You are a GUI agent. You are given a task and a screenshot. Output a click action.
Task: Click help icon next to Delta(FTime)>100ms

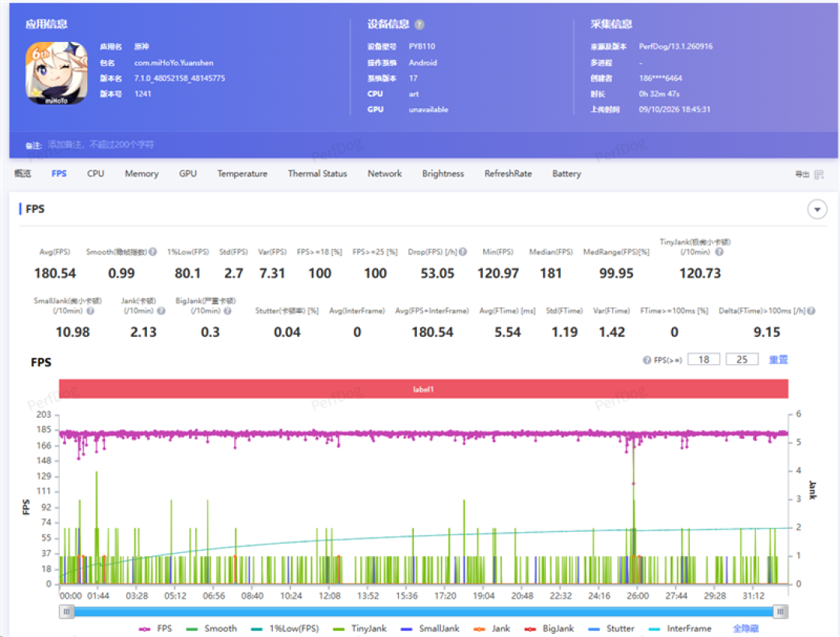click(x=811, y=311)
